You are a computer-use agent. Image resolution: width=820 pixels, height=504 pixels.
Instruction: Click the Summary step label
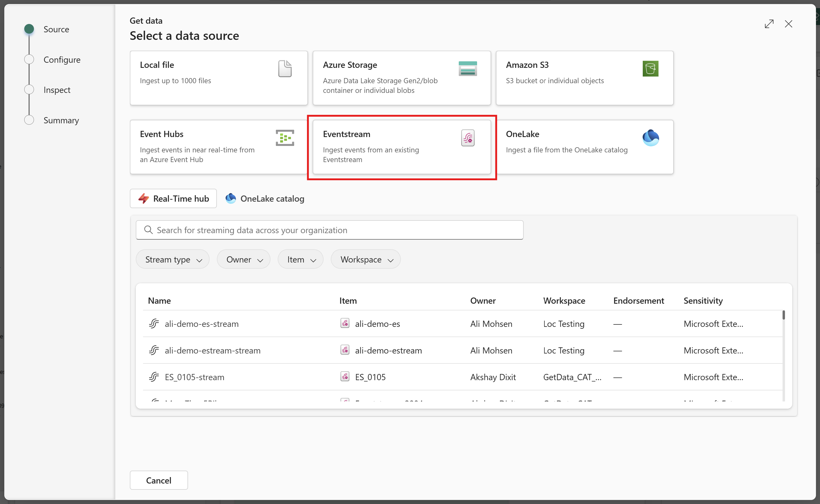click(x=61, y=120)
